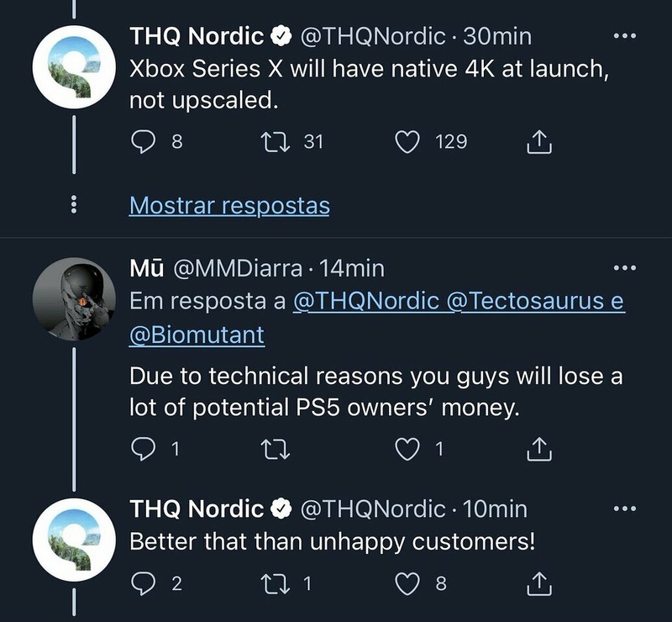Reply to 'Better that than unhappy customers' tweet

(x=144, y=582)
